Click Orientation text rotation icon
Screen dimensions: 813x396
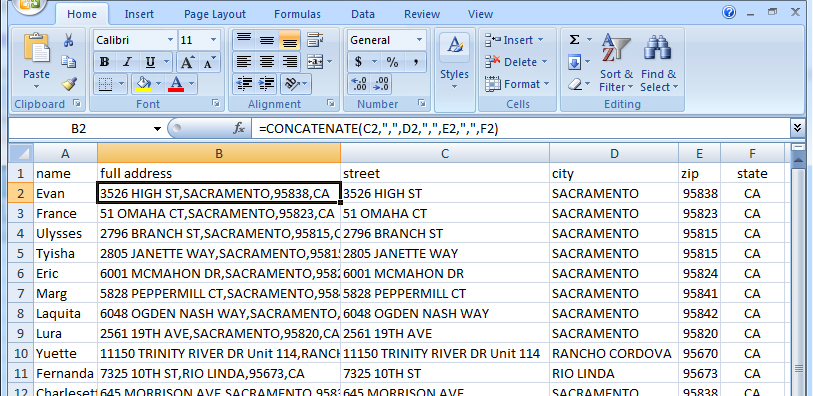pyautogui.click(x=292, y=83)
